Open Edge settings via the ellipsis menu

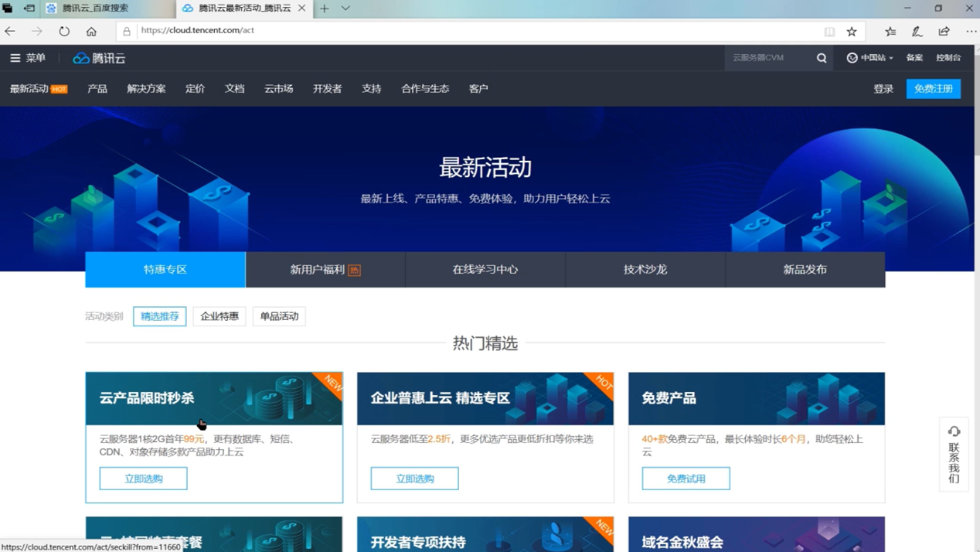[971, 31]
